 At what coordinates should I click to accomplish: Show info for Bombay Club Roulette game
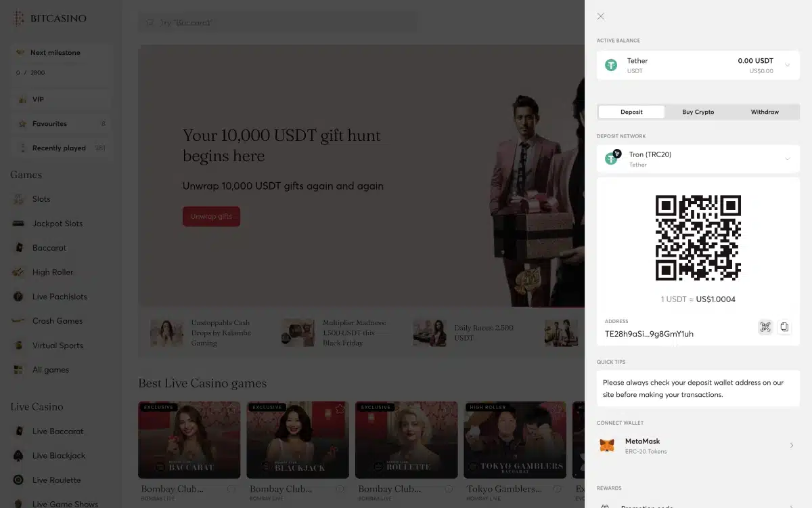449,489
